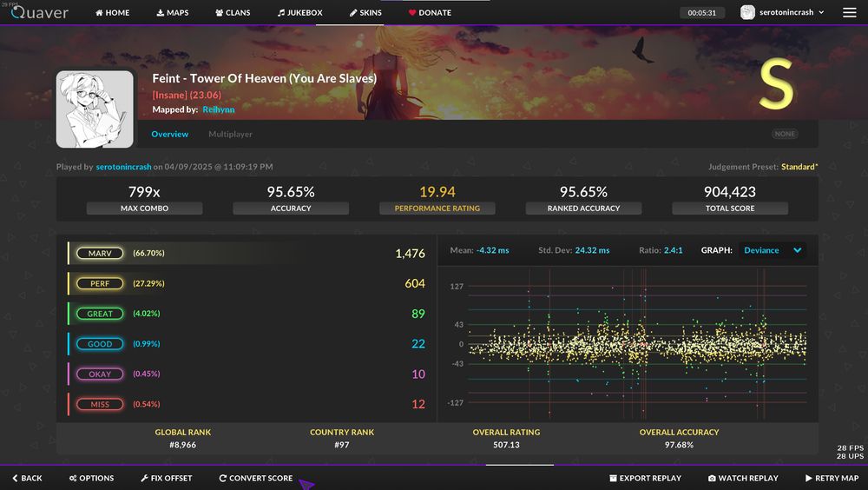Click WATCH REPLAY label

[748, 478]
